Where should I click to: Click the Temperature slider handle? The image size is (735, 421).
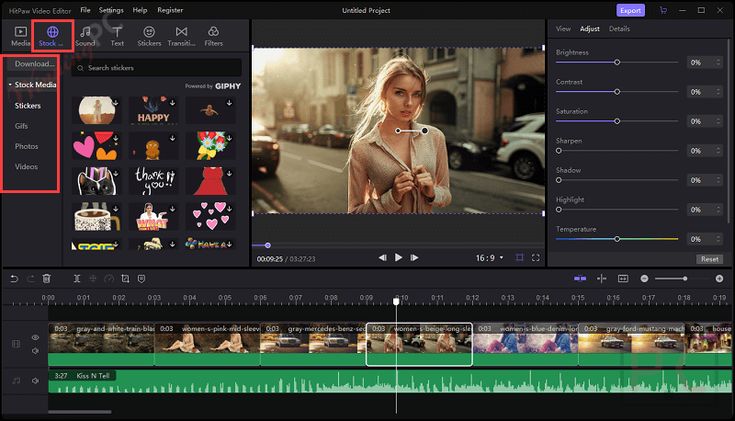617,239
